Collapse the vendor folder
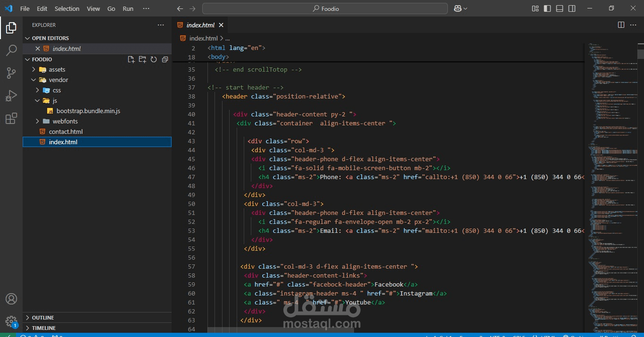Screen dimensions: 644x337 (33, 80)
